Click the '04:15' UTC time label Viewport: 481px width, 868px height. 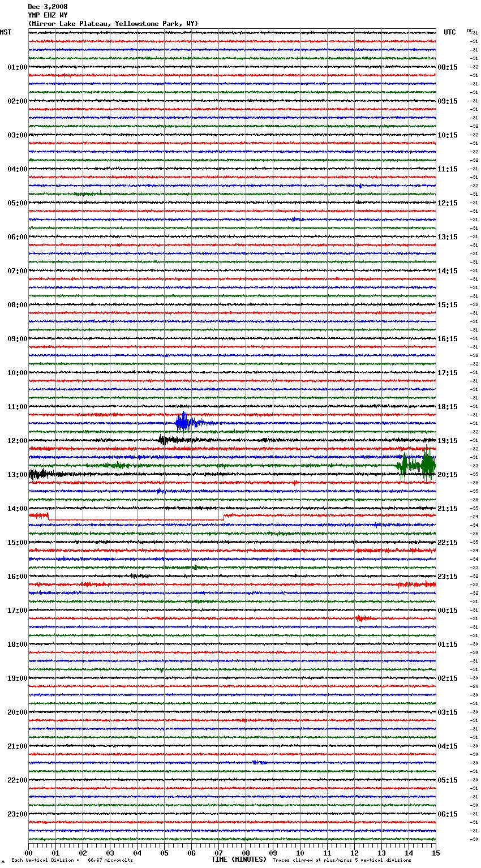(448, 746)
